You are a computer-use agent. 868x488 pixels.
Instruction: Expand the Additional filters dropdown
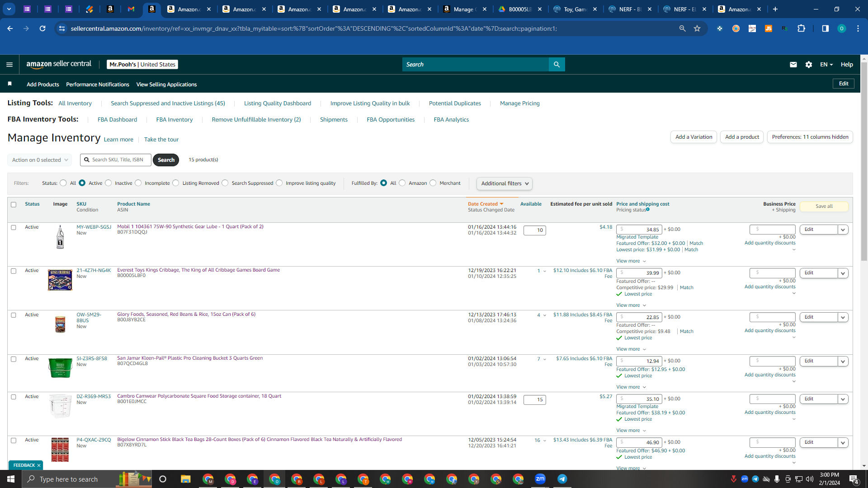tap(504, 183)
